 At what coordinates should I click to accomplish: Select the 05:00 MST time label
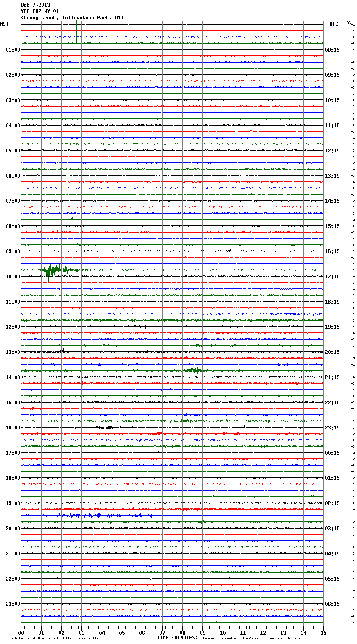(13, 151)
